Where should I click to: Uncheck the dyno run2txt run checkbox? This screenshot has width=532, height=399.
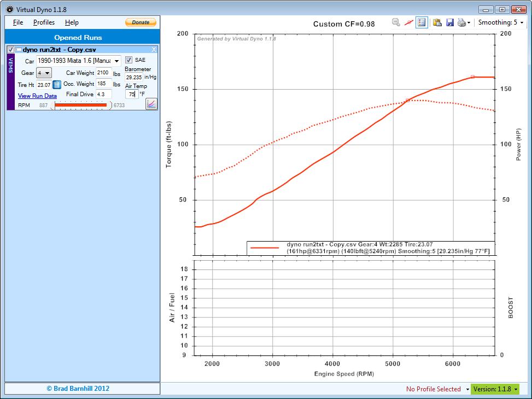click(11, 50)
